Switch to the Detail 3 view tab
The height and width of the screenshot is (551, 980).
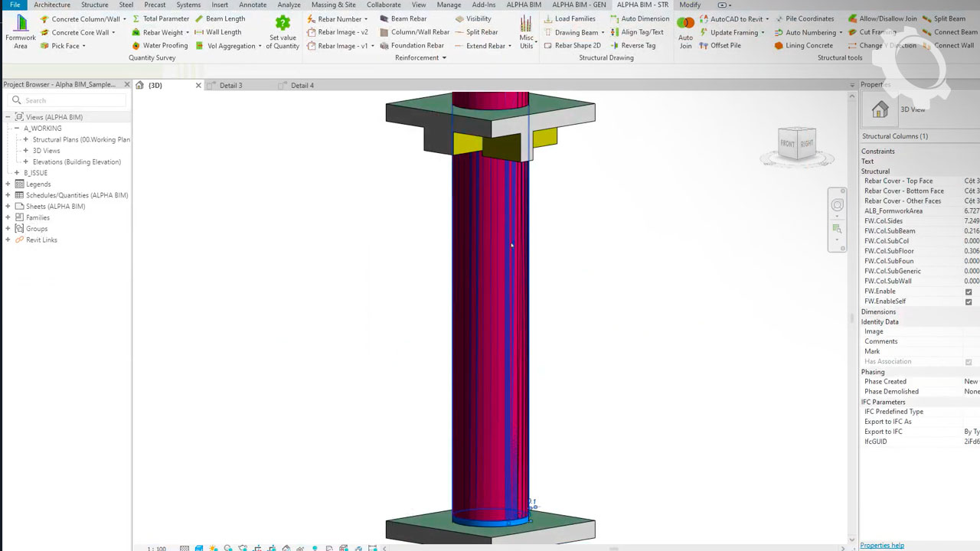click(x=230, y=86)
